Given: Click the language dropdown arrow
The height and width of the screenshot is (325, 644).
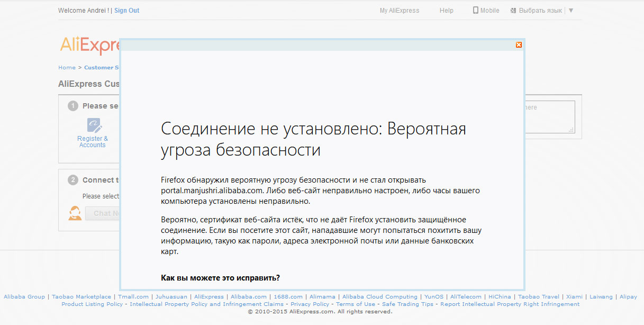Looking at the screenshot, I should [x=571, y=11].
